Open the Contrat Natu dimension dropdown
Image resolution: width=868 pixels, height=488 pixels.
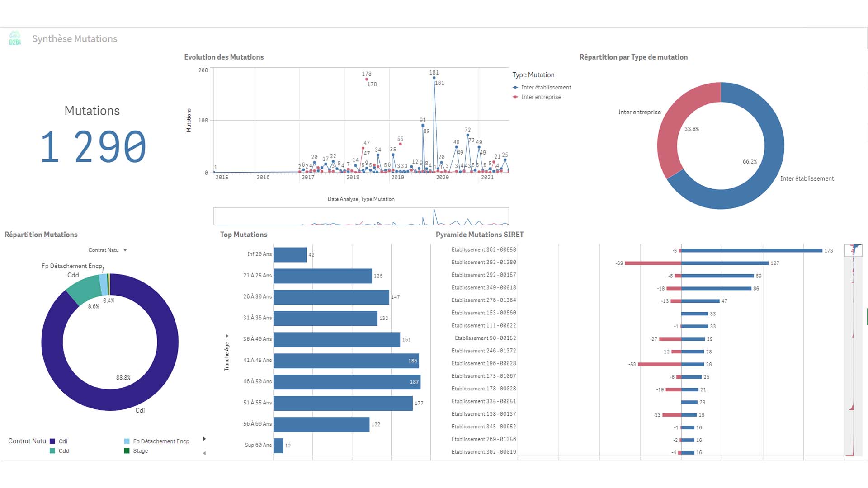click(125, 250)
